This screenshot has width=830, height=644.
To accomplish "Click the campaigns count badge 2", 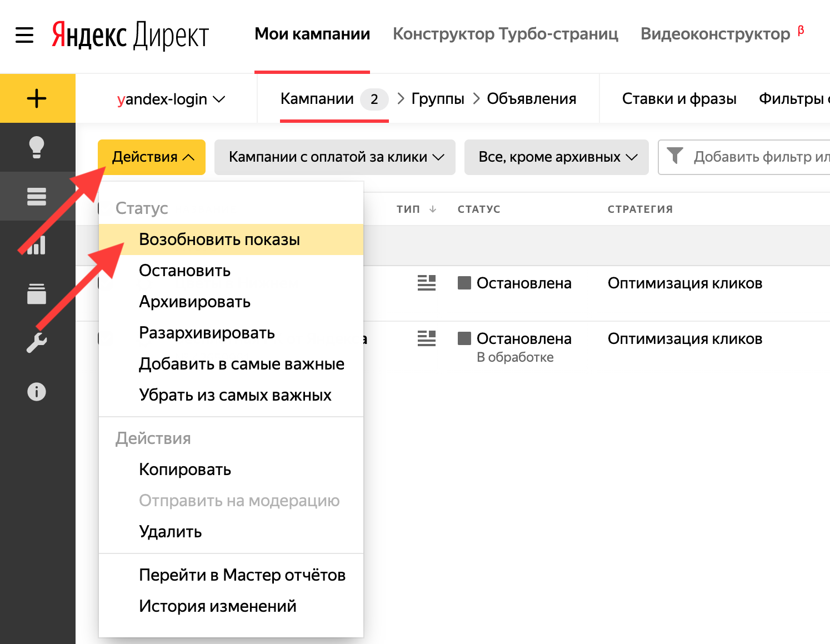I will [x=374, y=99].
